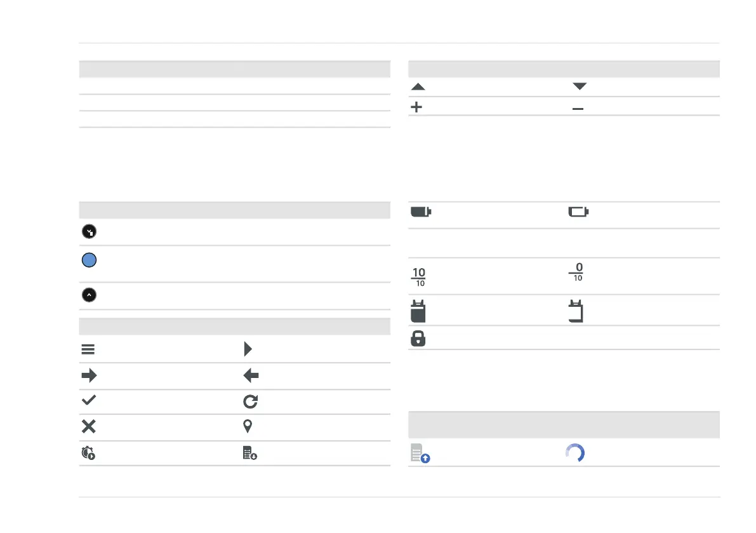Click the circular refresh arrow icon
The width and height of the screenshot is (756, 533).
251,401
